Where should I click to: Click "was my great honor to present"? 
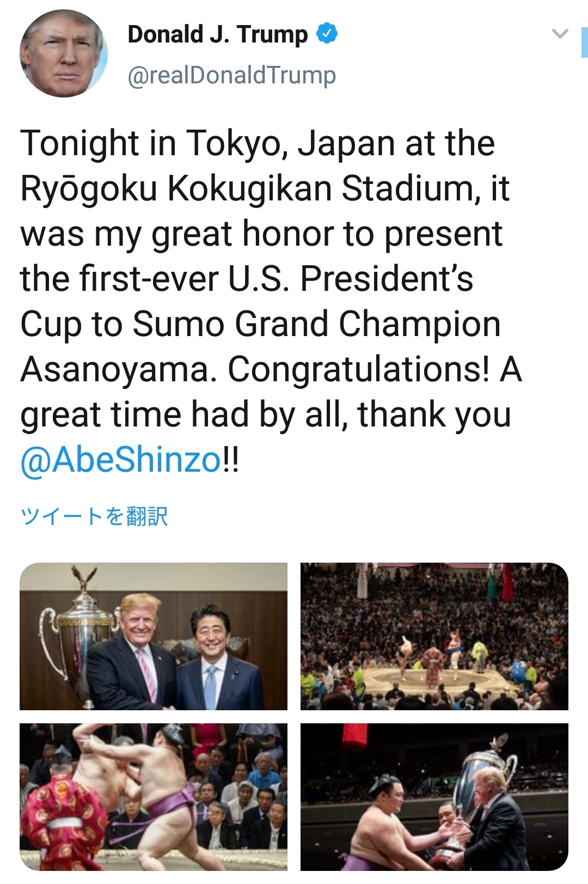(x=261, y=234)
